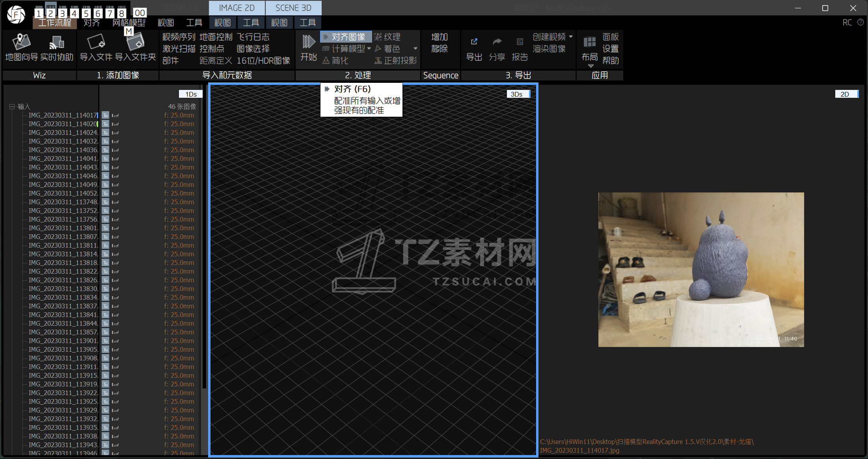Image resolution: width=868 pixels, height=459 pixels.
Task: Click the 着色 colorize command
Action: pos(387,49)
